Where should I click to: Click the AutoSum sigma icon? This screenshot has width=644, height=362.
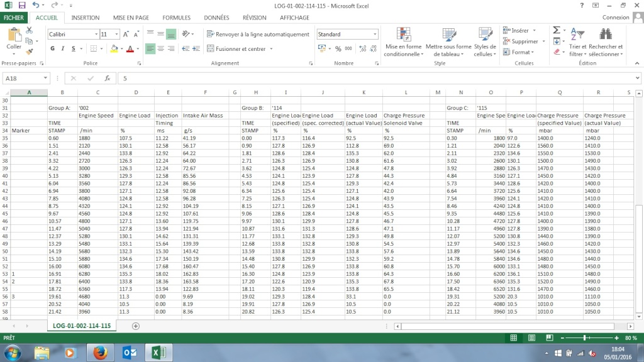pyautogui.click(x=557, y=30)
